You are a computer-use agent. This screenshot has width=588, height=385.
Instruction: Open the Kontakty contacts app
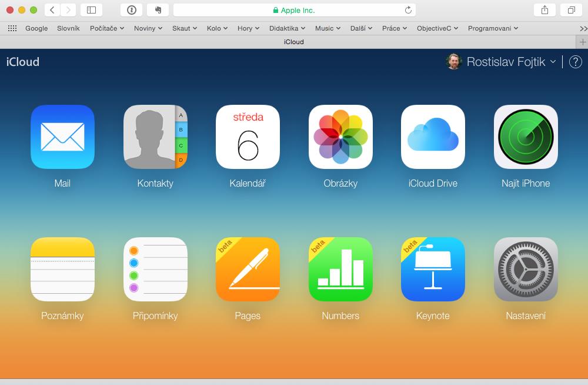(x=155, y=137)
